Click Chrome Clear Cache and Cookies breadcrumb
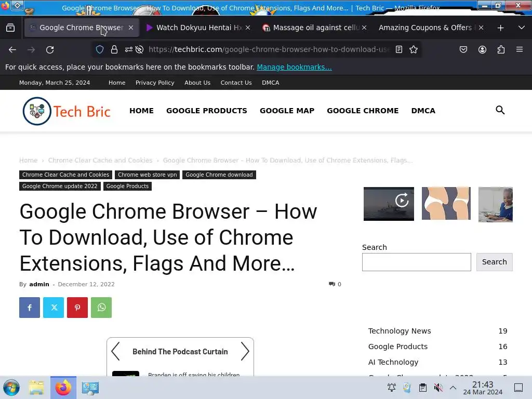532x399 pixels. (100, 160)
